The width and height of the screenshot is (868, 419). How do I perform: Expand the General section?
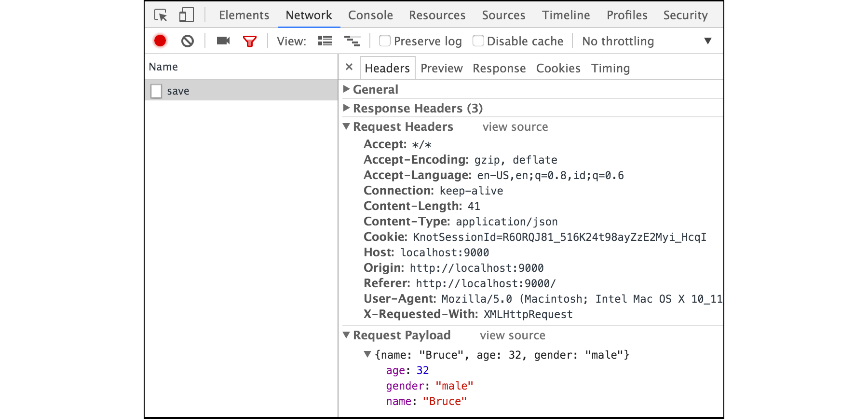[x=346, y=89]
